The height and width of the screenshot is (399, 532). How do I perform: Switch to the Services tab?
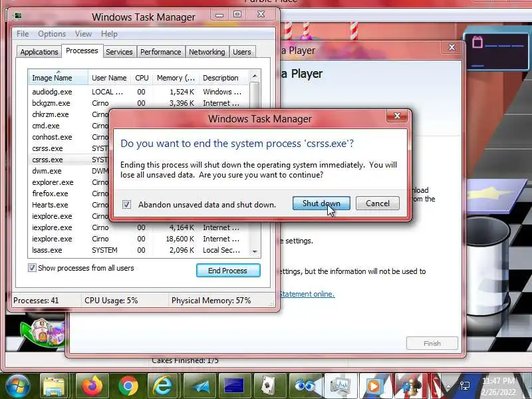click(119, 52)
